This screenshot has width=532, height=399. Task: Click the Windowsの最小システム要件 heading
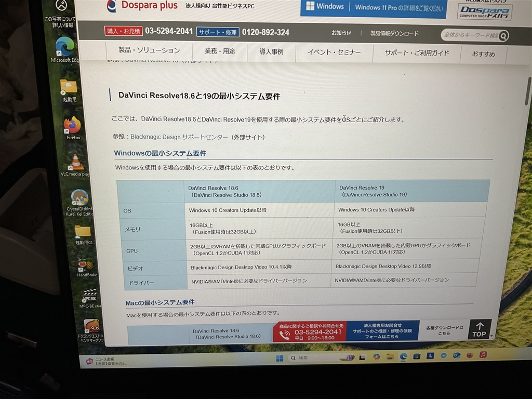160,153
